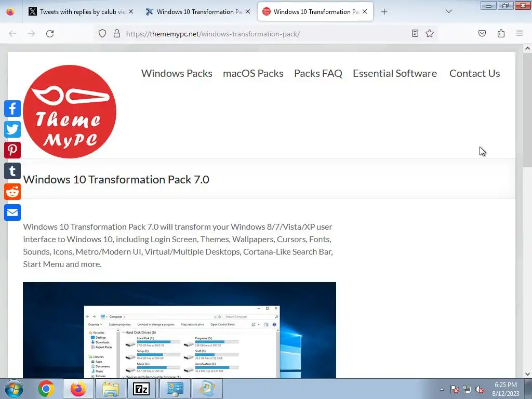
Task: Open a new browser tab
Action: (x=384, y=12)
